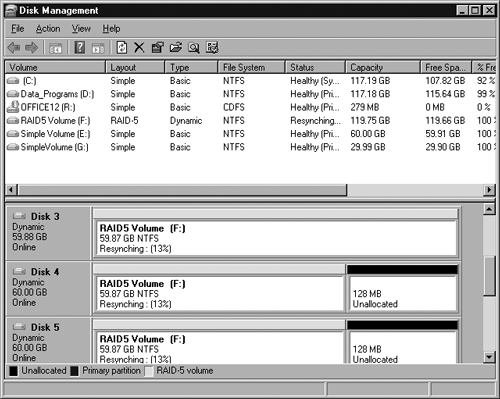The height and width of the screenshot is (399, 500).
Task: Select the RAID5 Volume partition on Disk 4
Action: [x=219, y=294]
